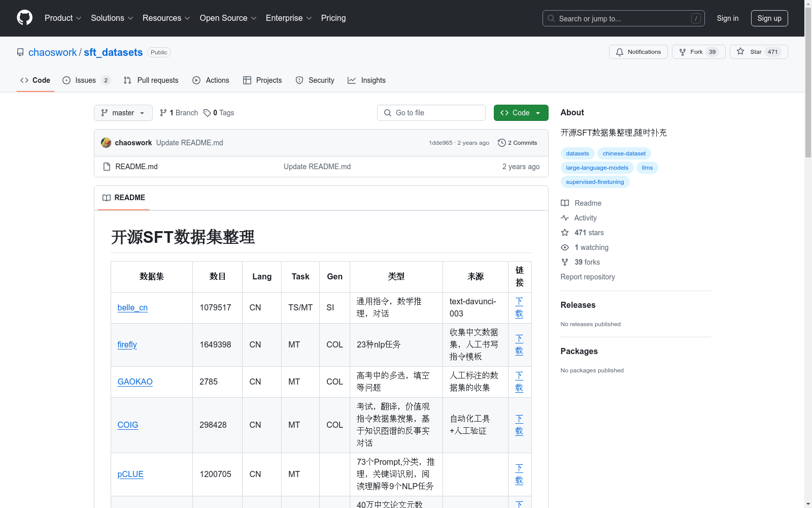Click the README.md file icon
Image resolution: width=812 pixels, height=508 pixels.
(107, 167)
